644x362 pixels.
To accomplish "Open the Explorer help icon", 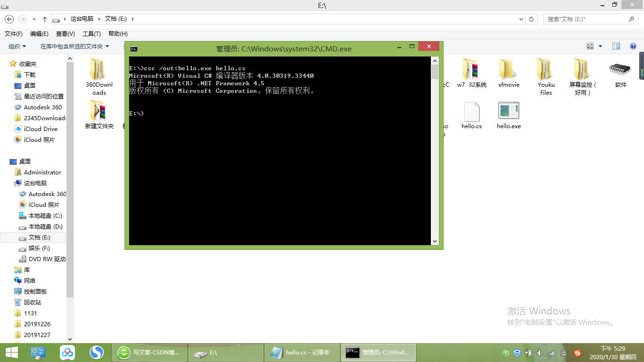I will [x=634, y=46].
